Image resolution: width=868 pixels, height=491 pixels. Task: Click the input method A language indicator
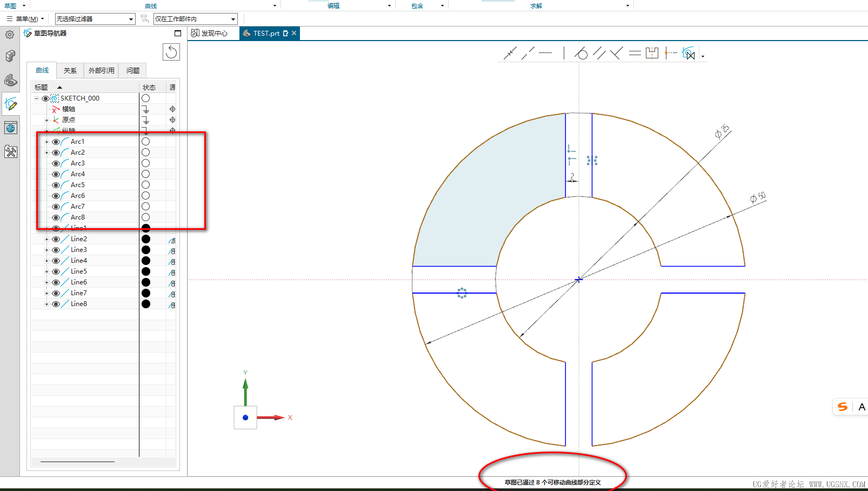(862, 407)
